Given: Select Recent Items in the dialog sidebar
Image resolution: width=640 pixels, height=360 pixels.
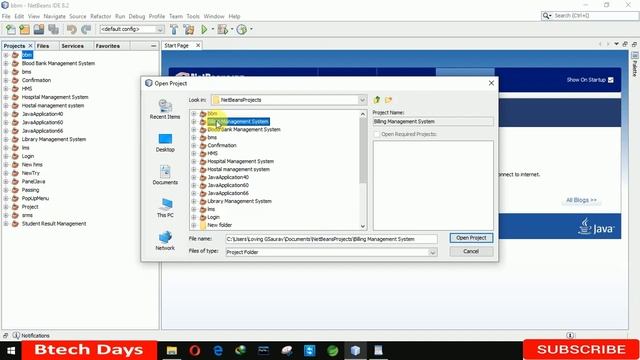Looking at the screenshot, I should [165, 109].
